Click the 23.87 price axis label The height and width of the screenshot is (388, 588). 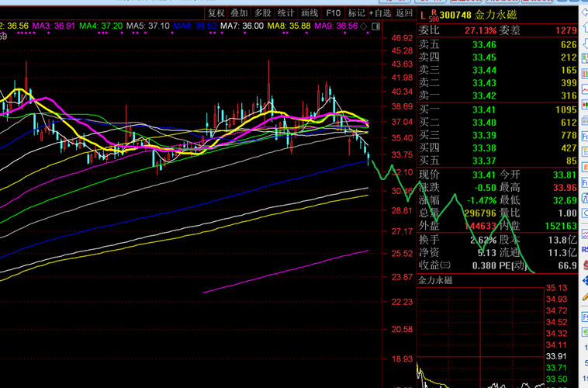[x=402, y=277]
